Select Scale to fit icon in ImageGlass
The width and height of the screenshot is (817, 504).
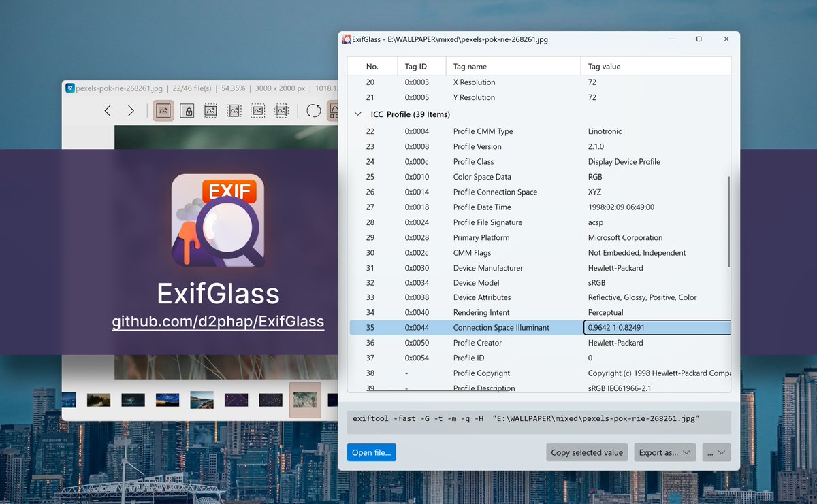257,110
